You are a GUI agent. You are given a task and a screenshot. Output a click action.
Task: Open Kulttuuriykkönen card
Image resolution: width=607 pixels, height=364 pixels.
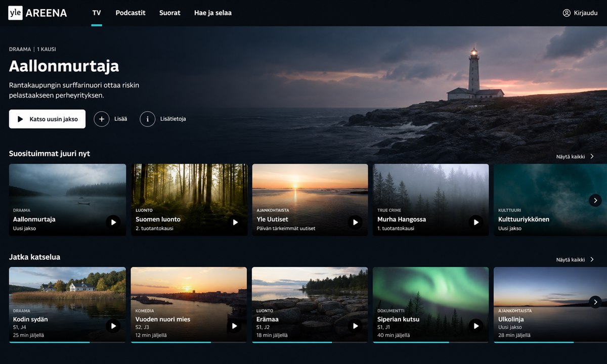tap(550, 200)
